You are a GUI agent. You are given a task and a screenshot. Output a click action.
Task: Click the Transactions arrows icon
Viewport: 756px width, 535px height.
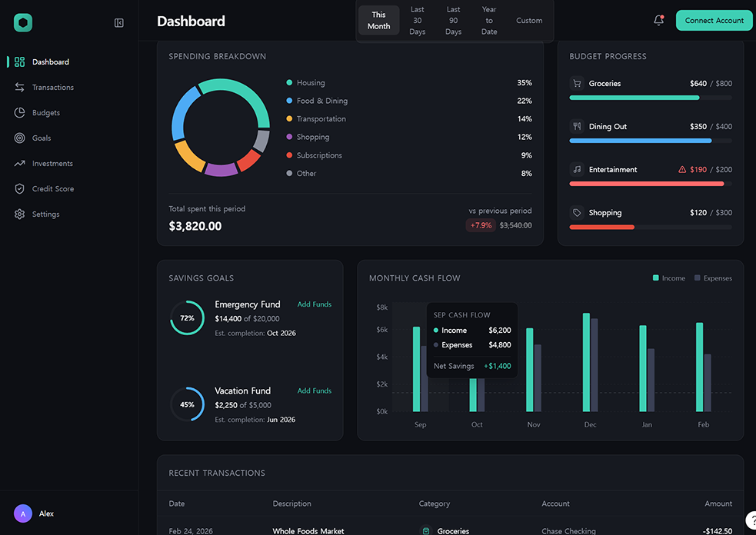[19, 87]
